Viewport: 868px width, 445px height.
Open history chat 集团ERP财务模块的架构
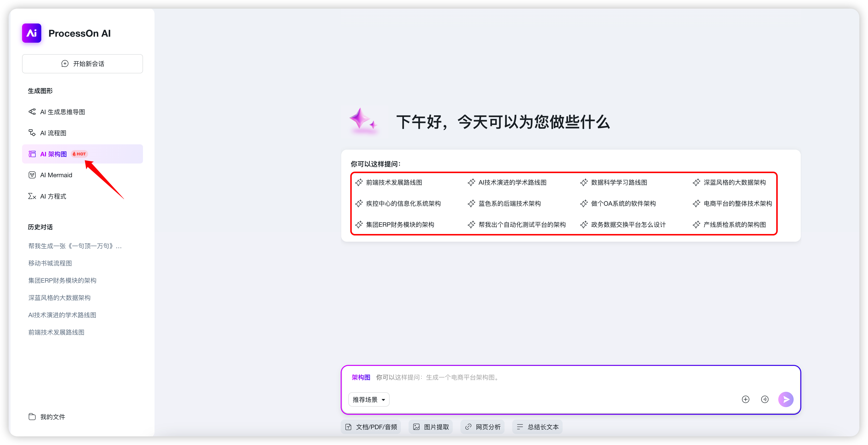(62, 280)
